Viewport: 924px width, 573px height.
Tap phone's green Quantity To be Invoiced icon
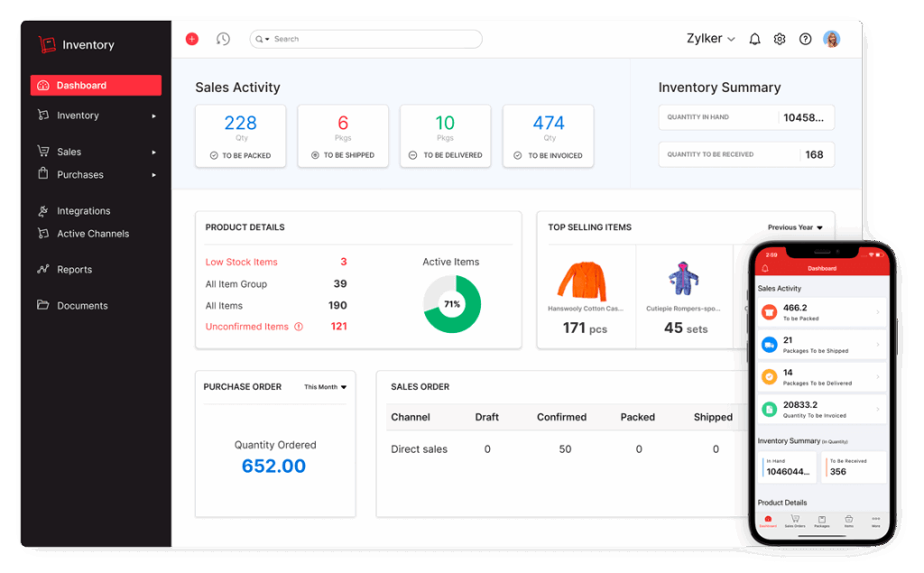(769, 409)
